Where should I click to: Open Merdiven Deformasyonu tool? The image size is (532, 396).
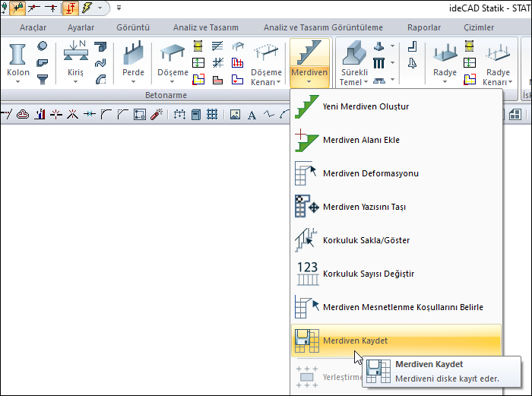(370, 173)
